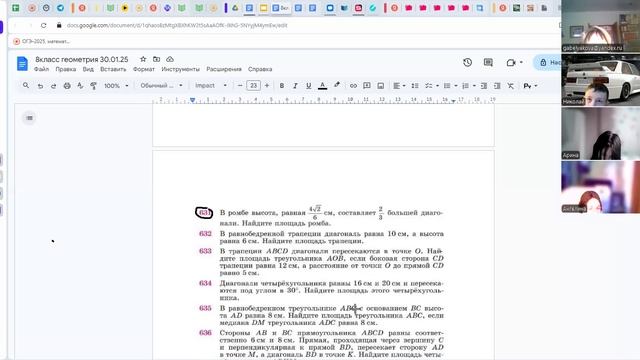
Task: Click the search menus magnifier icon
Action: [26, 86]
